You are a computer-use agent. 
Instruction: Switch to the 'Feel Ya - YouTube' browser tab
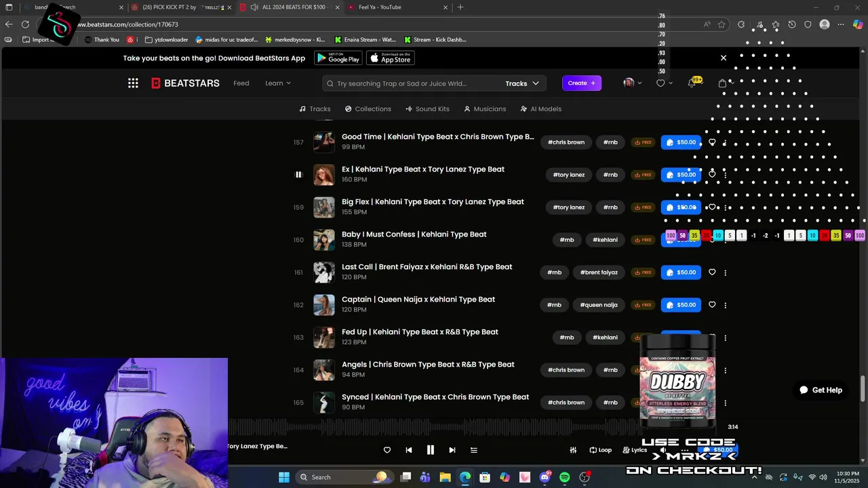click(x=397, y=7)
